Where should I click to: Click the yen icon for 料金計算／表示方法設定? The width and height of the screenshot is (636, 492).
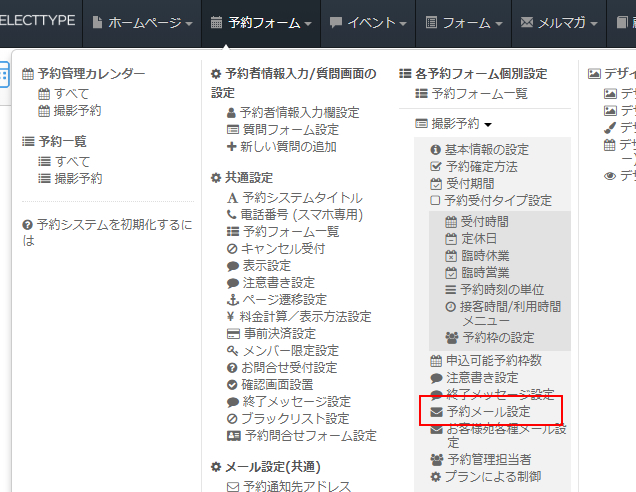tap(233, 316)
